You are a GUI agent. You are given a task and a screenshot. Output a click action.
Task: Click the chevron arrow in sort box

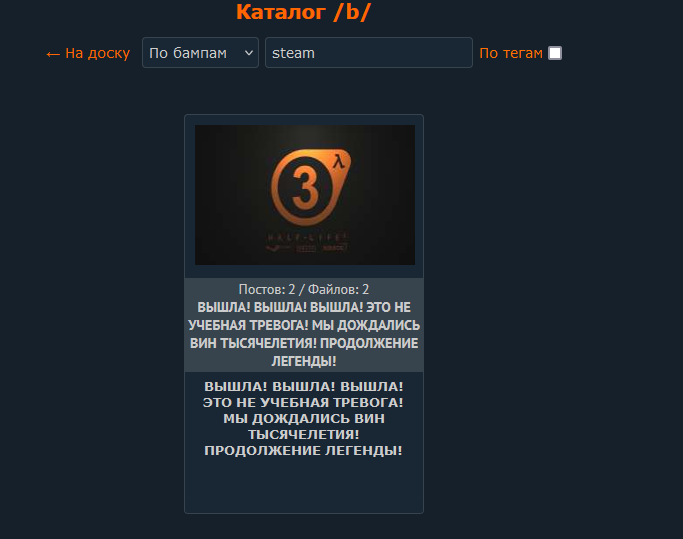tap(249, 53)
